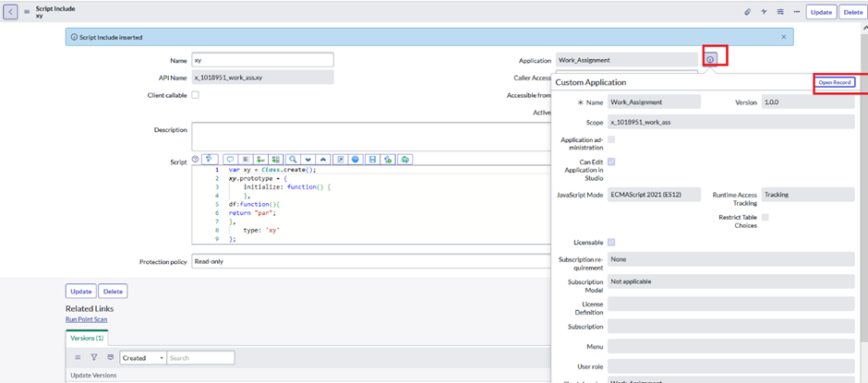Image resolution: width=868 pixels, height=383 pixels.
Task: Click the Run Point Scan link
Action: (86, 319)
